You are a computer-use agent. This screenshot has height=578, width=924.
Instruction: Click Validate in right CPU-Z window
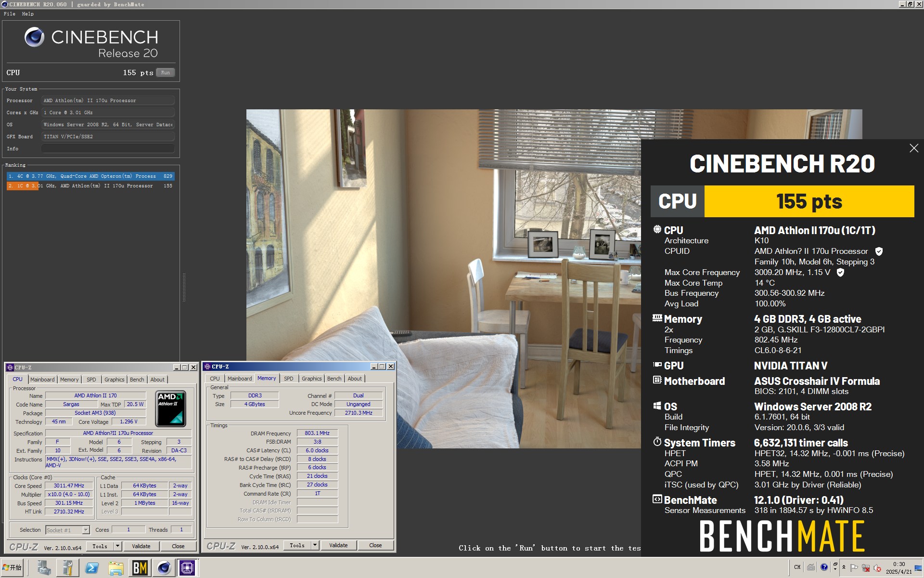click(x=338, y=545)
